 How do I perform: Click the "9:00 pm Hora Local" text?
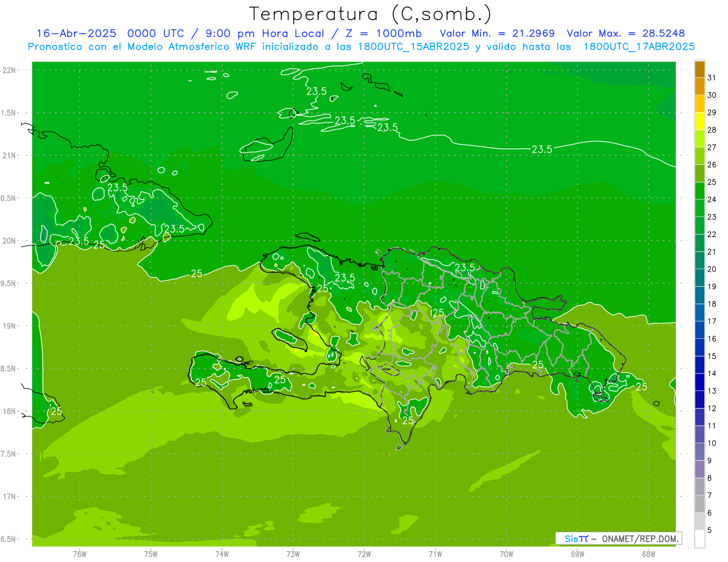[x=265, y=33]
